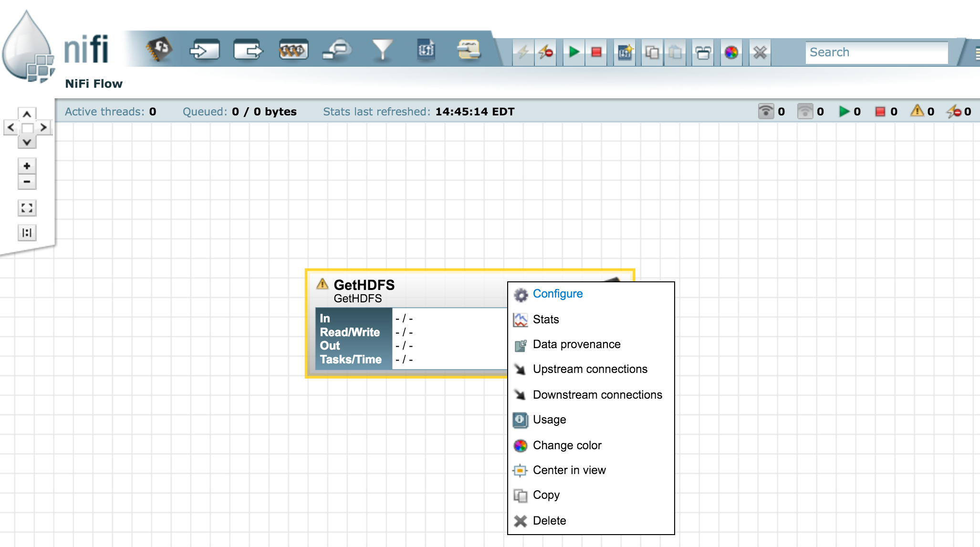This screenshot has height=547, width=980.
Task: Click the Fit to screen navigation button
Action: click(x=27, y=208)
